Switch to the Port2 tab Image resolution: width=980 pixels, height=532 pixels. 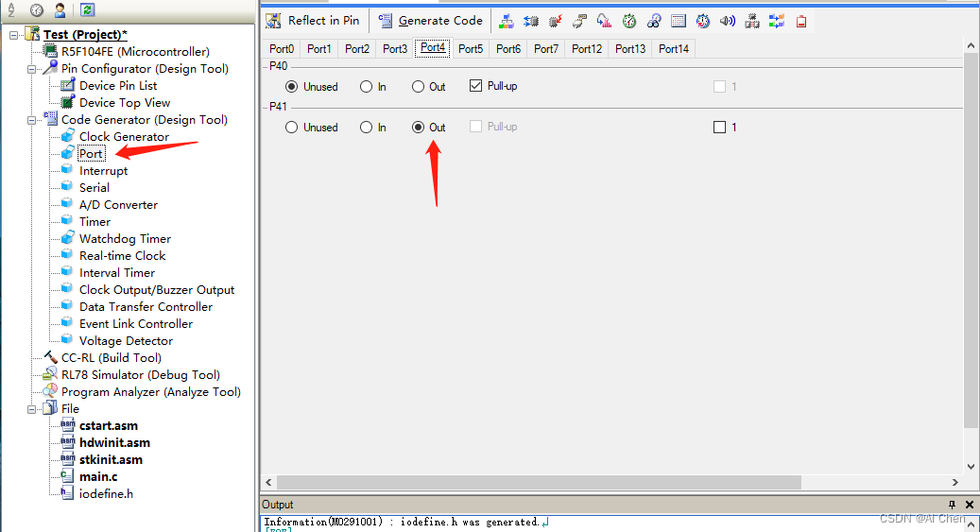point(357,49)
